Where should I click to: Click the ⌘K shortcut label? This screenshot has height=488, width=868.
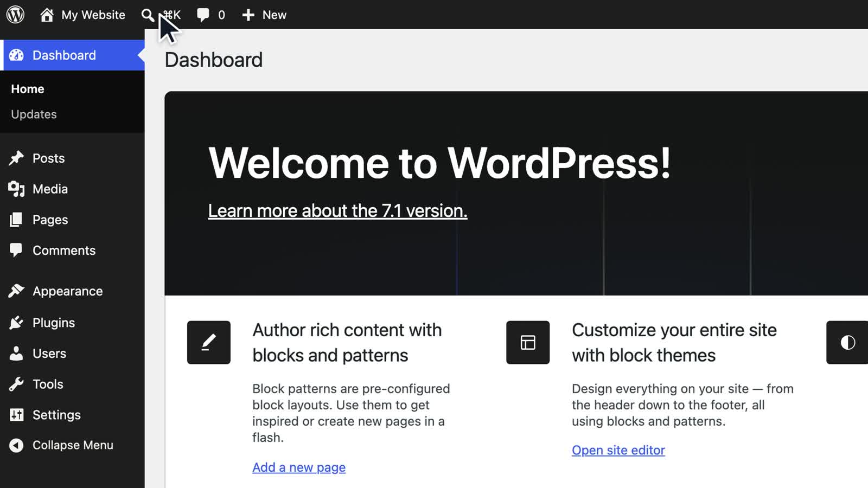pos(172,15)
